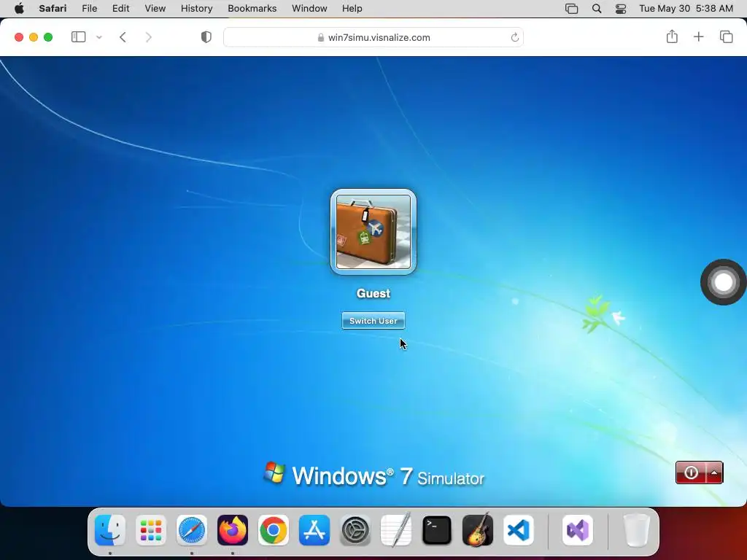Open the History menu
This screenshot has height=560, width=747.
[196, 9]
